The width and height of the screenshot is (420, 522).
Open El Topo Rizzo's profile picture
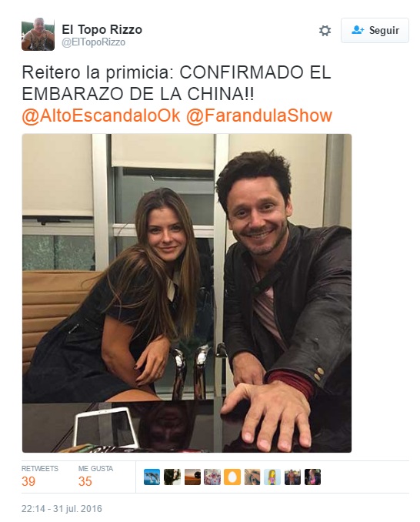38,35
